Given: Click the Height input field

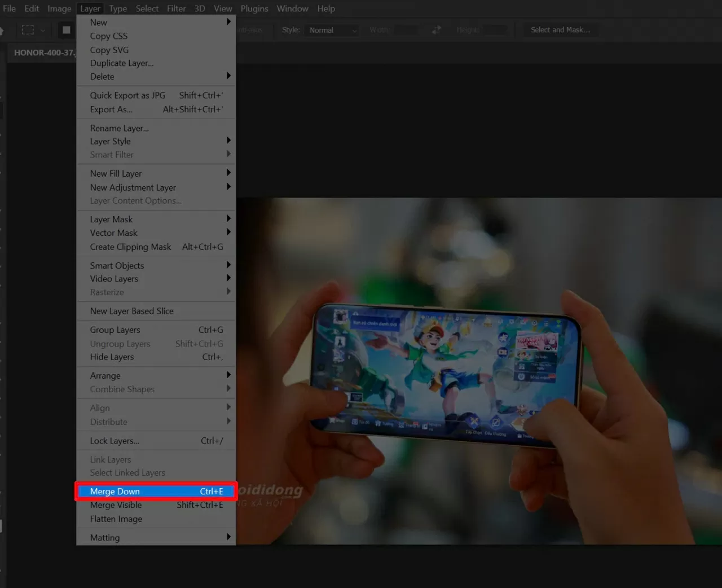Looking at the screenshot, I should 495,30.
